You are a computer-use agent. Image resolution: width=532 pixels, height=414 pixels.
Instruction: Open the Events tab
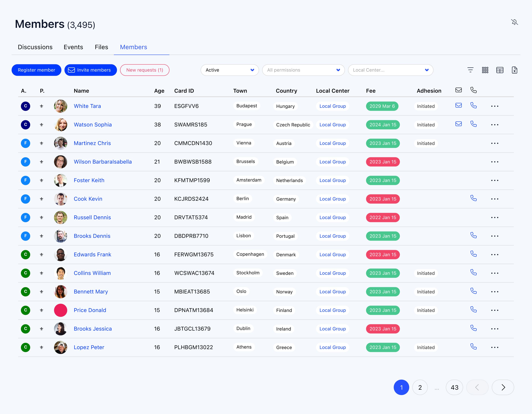[x=73, y=47]
